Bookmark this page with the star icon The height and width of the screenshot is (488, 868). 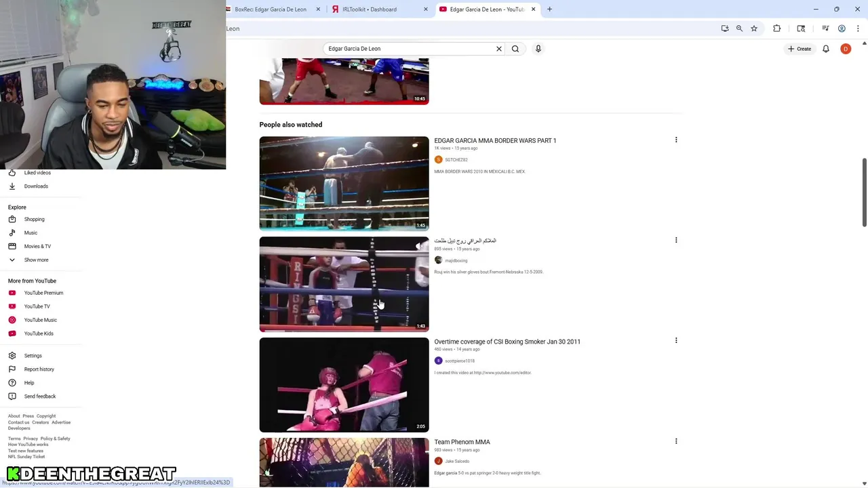tap(754, 28)
